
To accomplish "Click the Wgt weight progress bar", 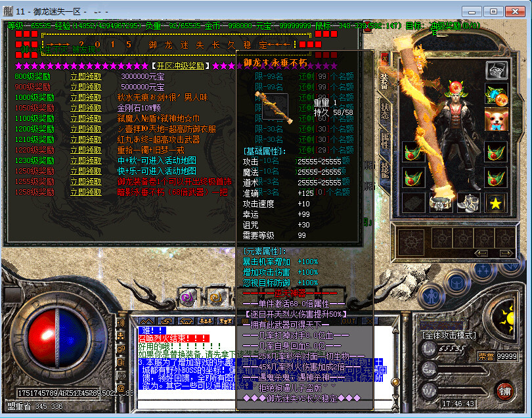I will (x=463, y=391).
